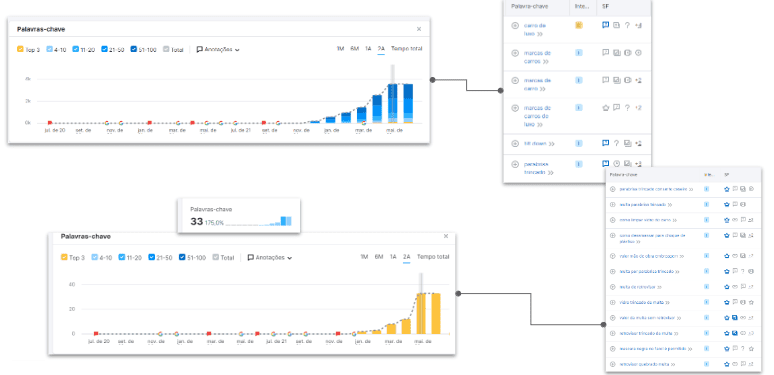
Task: Click the tall orange Top 3 bar in the lower chart
Action: pos(421,314)
